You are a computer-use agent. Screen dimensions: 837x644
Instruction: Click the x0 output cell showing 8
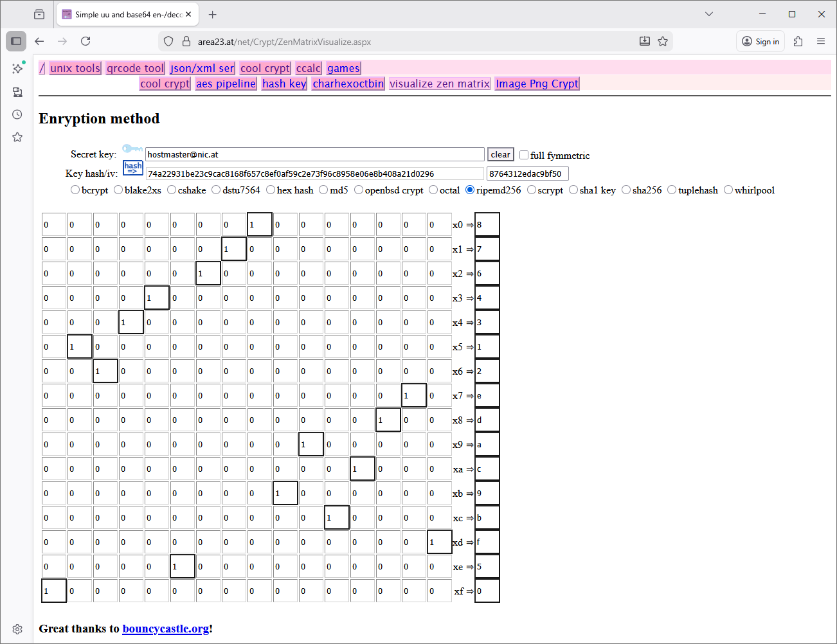[x=487, y=225]
